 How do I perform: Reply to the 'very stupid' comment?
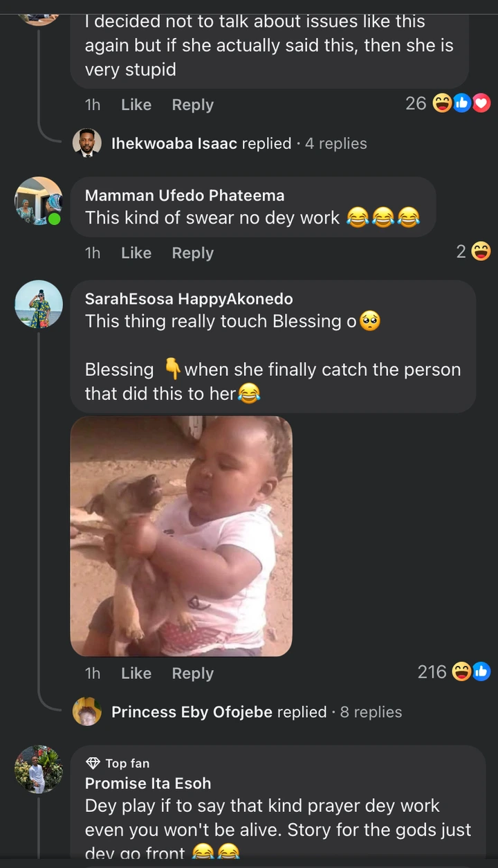click(x=192, y=105)
